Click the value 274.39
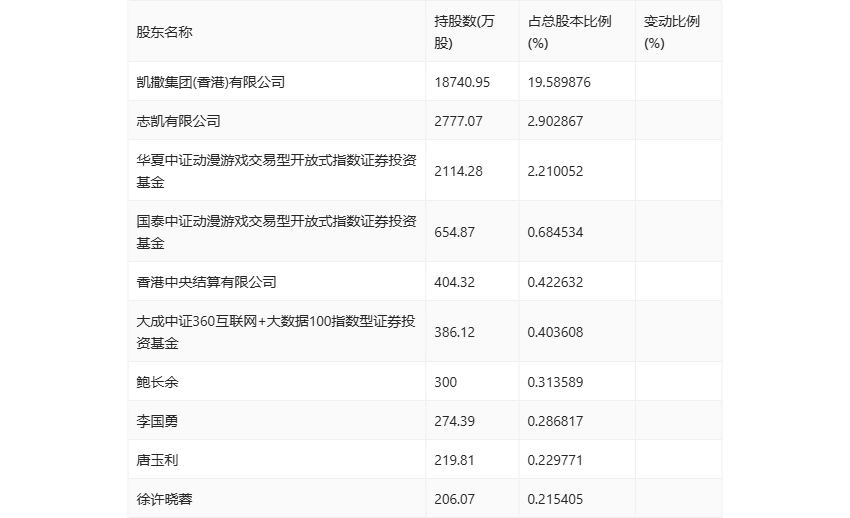This screenshot has width=850, height=518. pyautogui.click(x=454, y=421)
